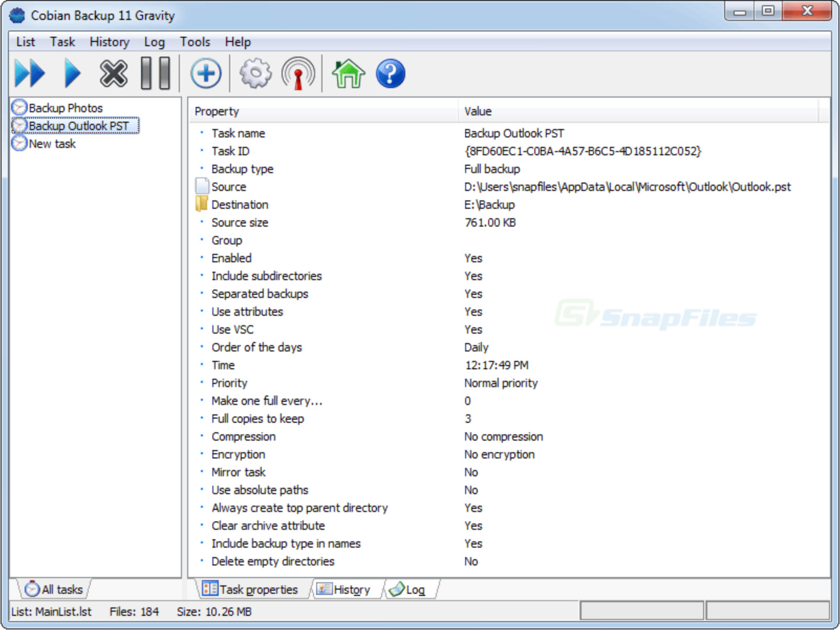The width and height of the screenshot is (840, 630).
Task: Run selected task with single play icon
Action: 72,73
